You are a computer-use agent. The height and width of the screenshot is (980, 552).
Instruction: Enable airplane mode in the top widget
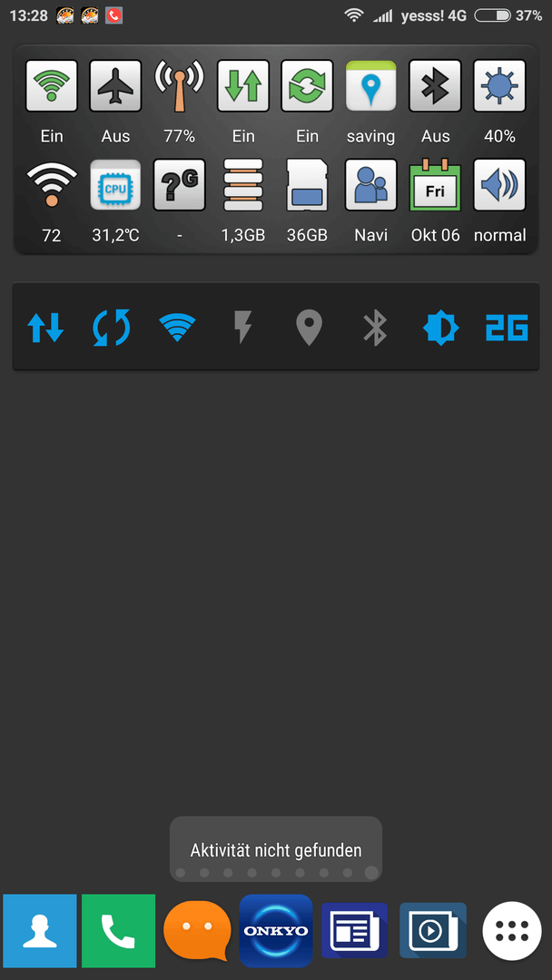[115, 85]
